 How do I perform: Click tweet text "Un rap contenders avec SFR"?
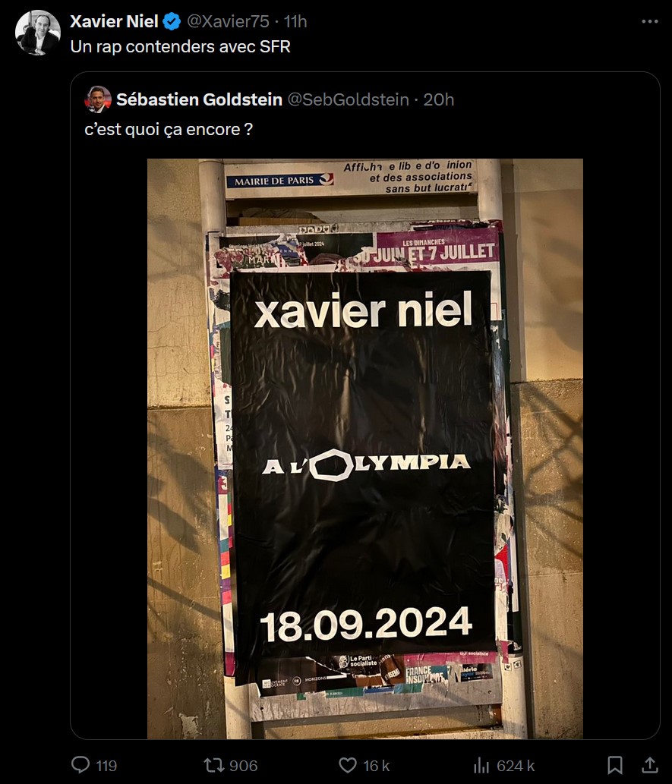(180, 46)
